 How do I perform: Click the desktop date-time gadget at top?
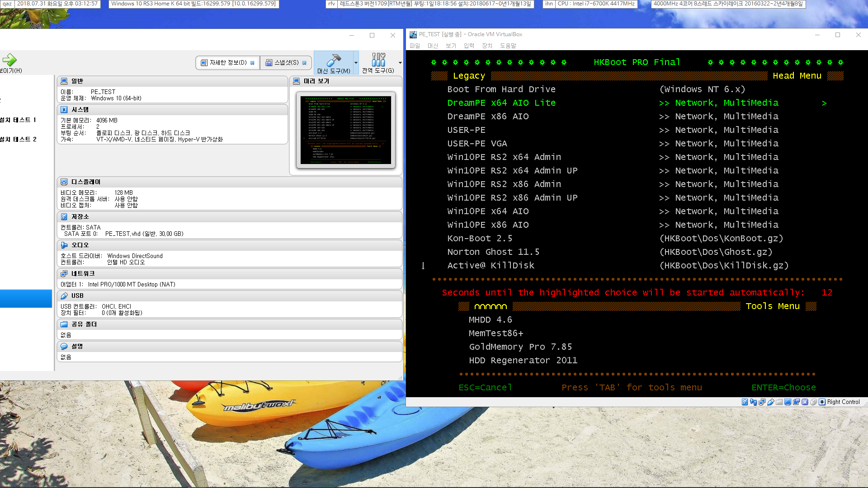coord(57,4)
